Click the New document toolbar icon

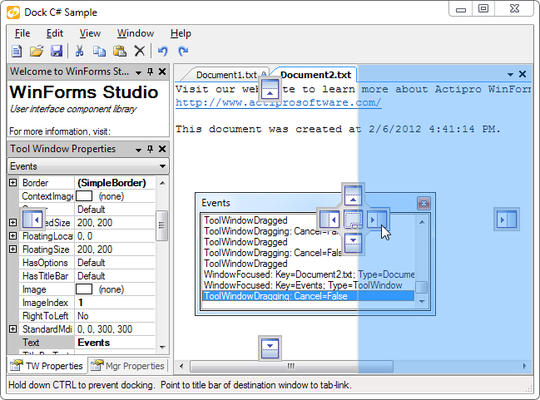point(17,51)
